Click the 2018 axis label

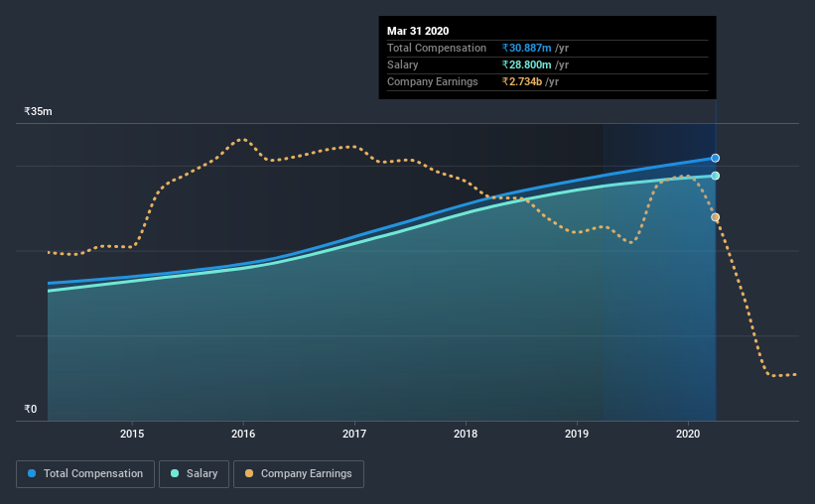click(x=466, y=434)
